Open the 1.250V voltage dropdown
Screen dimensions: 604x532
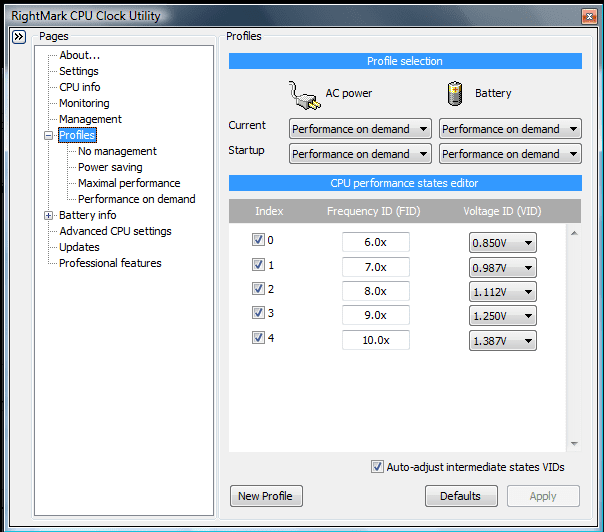coord(503,316)
